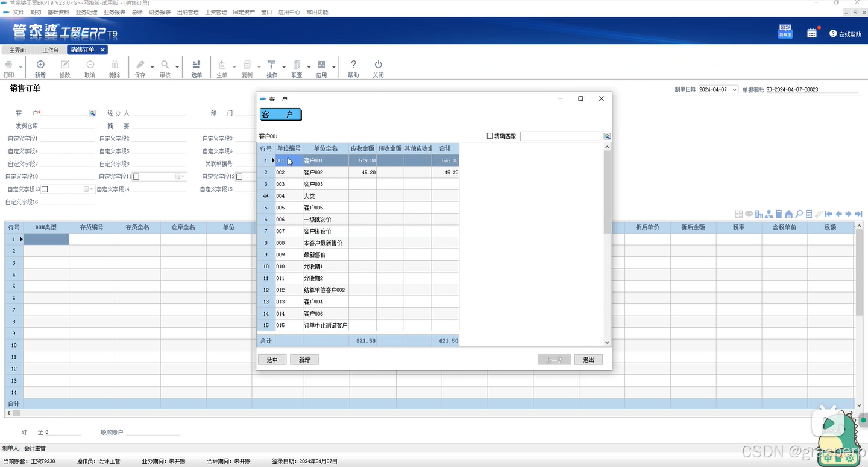This screenshot has height=467, width=868.
Task: Expand the 操作 dropdown arrow
Action: pyautogui.click(x=284, y=66)
